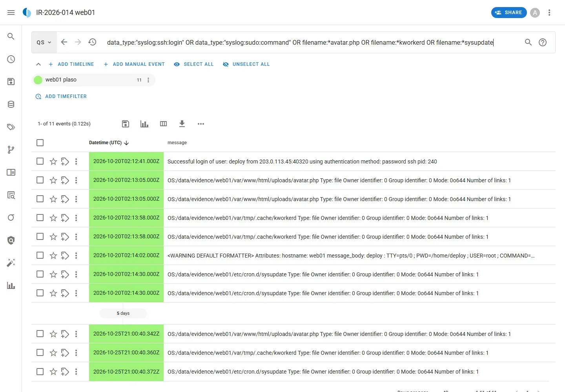Run the search with magnifier icon

point(529,42)
